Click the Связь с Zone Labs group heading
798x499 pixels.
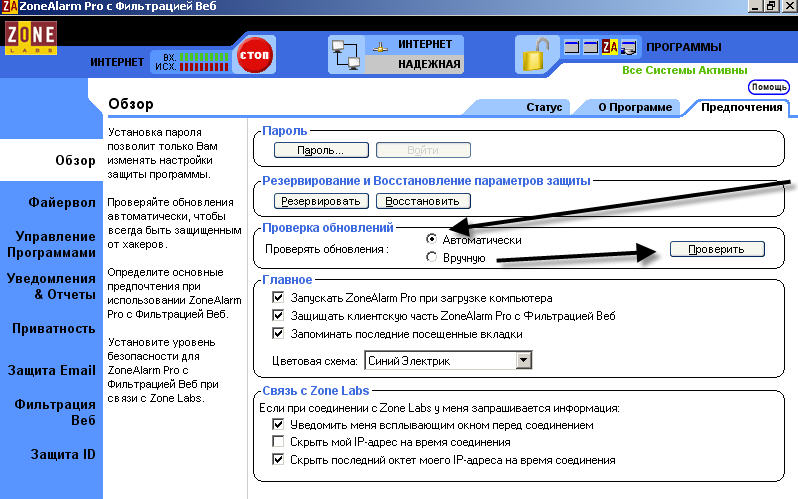(x=316, y=391)
